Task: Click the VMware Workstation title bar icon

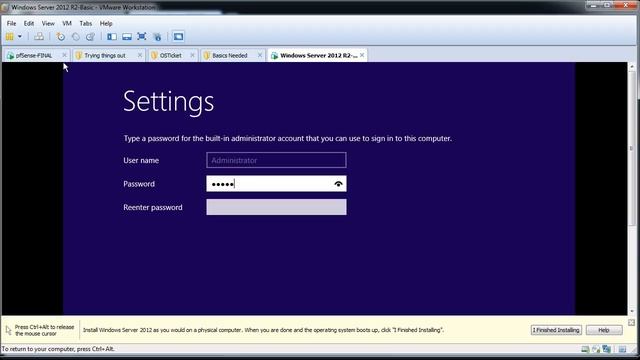Action: [5, 7]
